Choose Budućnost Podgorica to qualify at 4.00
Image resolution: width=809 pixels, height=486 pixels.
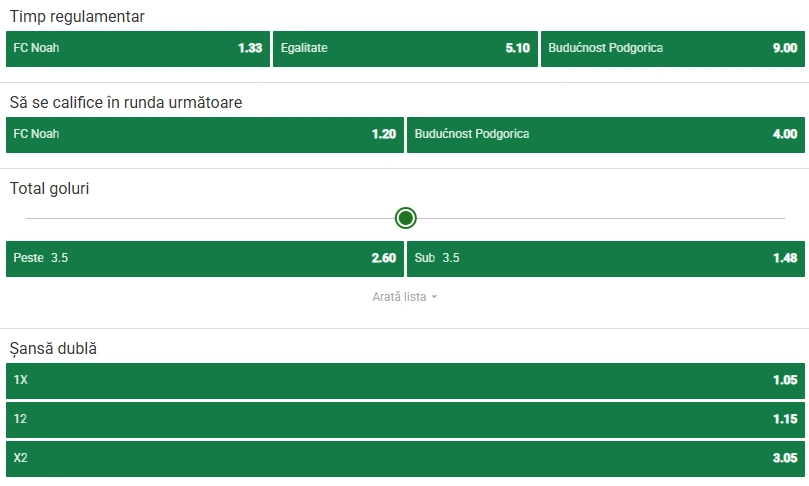point(606,135)
